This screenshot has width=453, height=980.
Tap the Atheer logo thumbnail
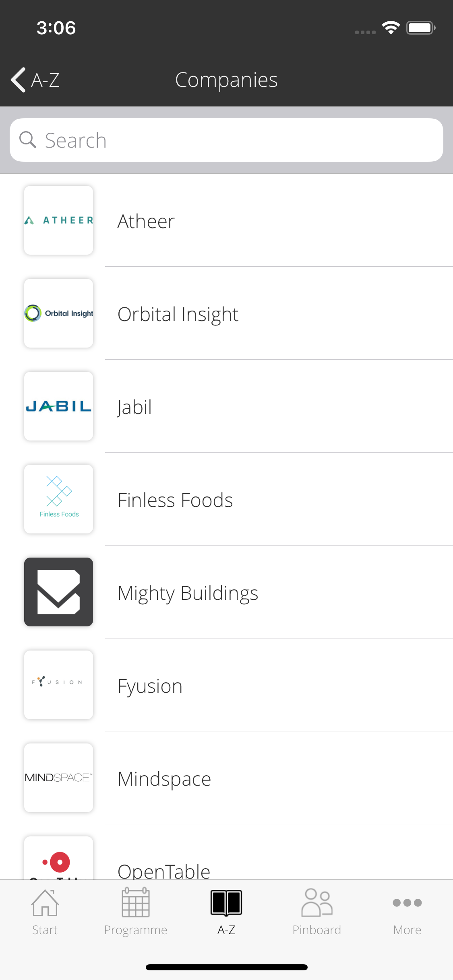pyautogui.click(x=59, y=220)
